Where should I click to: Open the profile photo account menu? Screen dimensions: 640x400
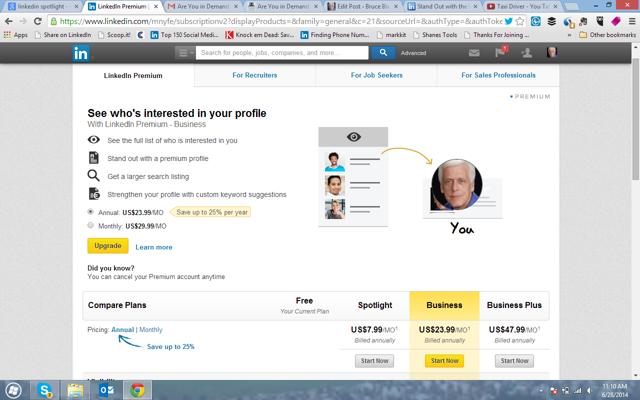pyautogui.click(x=553, y=52)
